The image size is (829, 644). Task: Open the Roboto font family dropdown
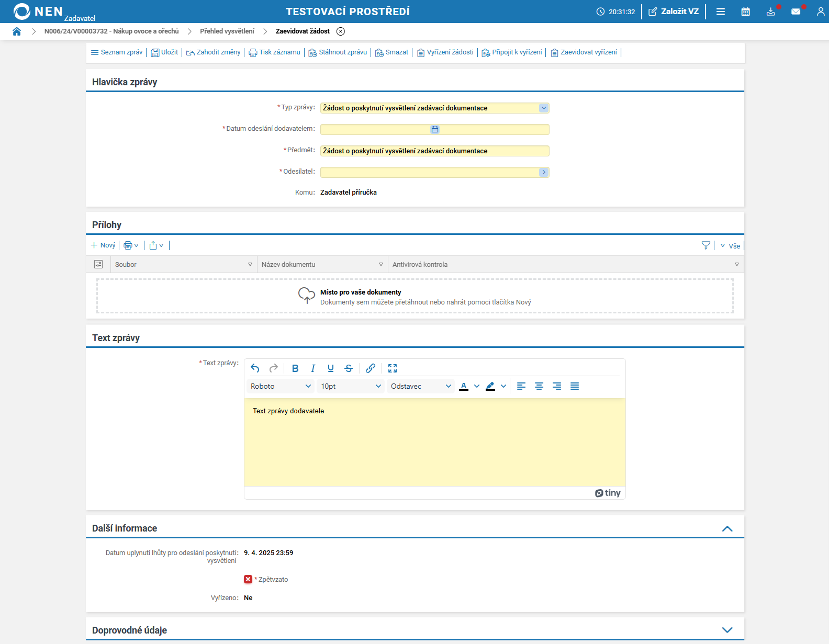coord(281,386)
